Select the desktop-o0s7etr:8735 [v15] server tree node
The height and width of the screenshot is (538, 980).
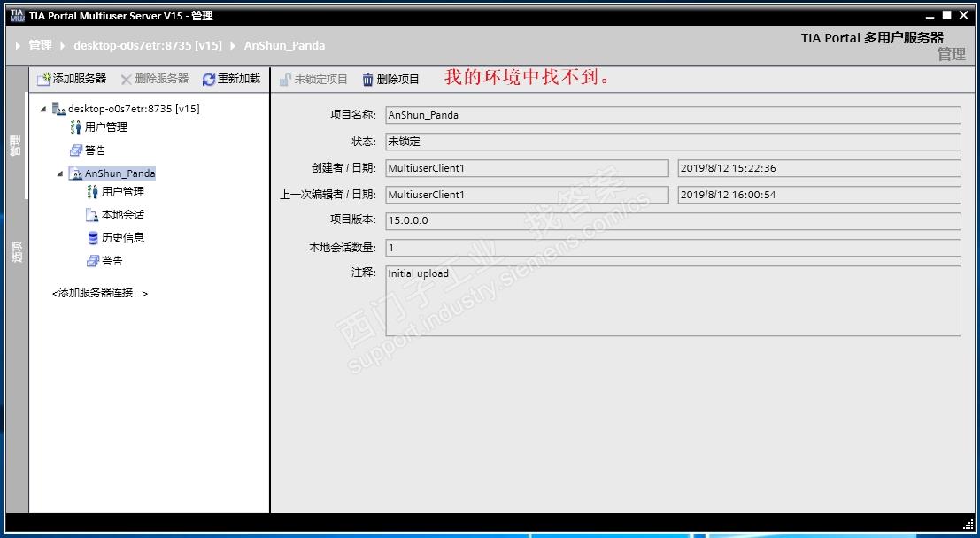(127, 109)
